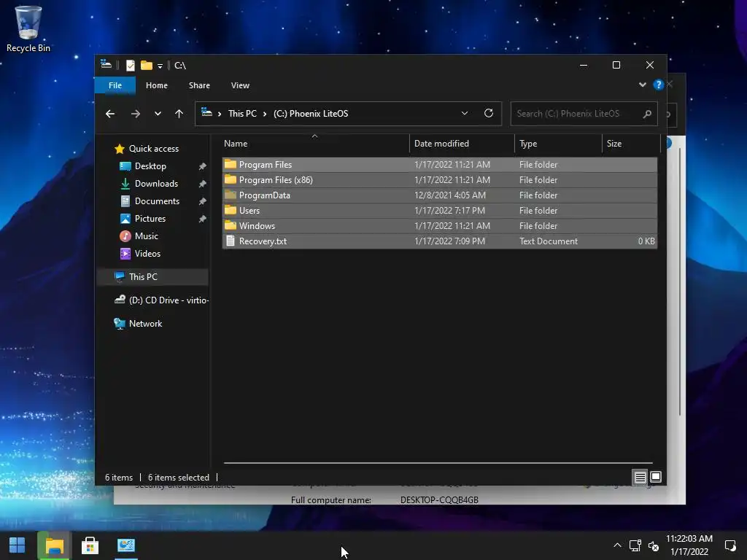Viewport: 747px width, 560px height.
Task: Click the pin icon beside Pictures
Action: click(202, 219)
